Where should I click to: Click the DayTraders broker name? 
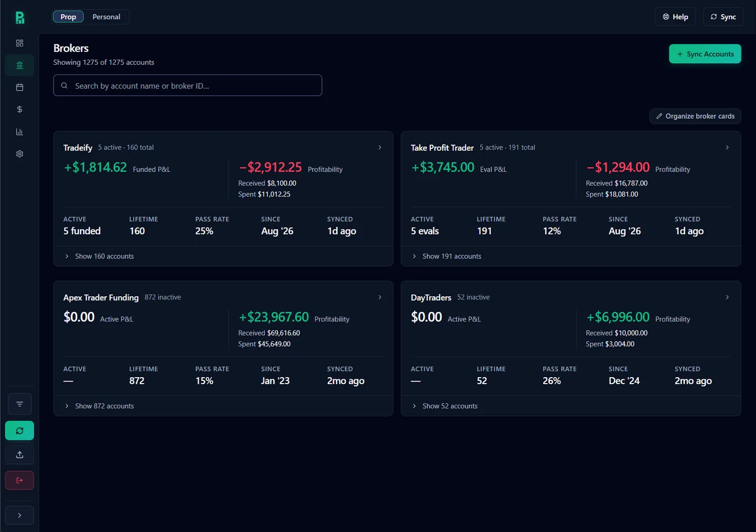coord(431,298)
